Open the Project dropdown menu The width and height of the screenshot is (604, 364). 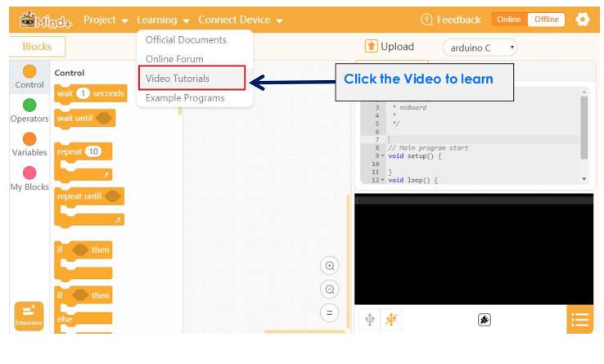click(106, 20)
